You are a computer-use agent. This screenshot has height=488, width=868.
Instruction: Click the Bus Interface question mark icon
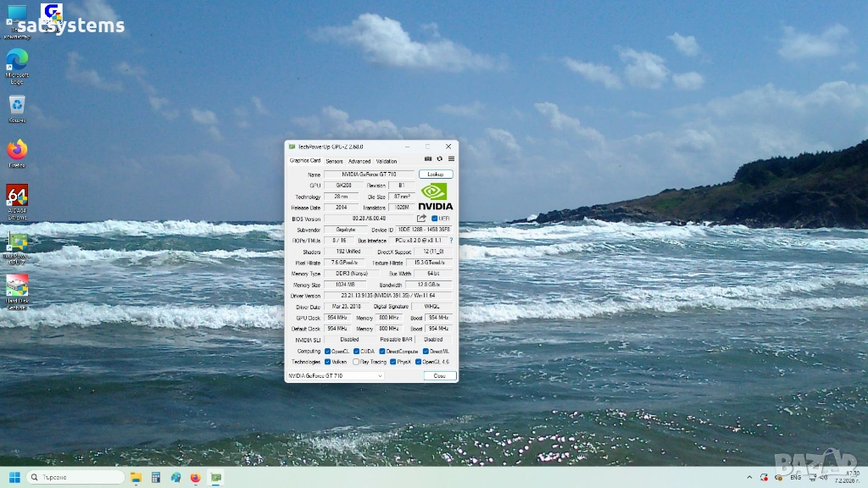click(451, 241)
